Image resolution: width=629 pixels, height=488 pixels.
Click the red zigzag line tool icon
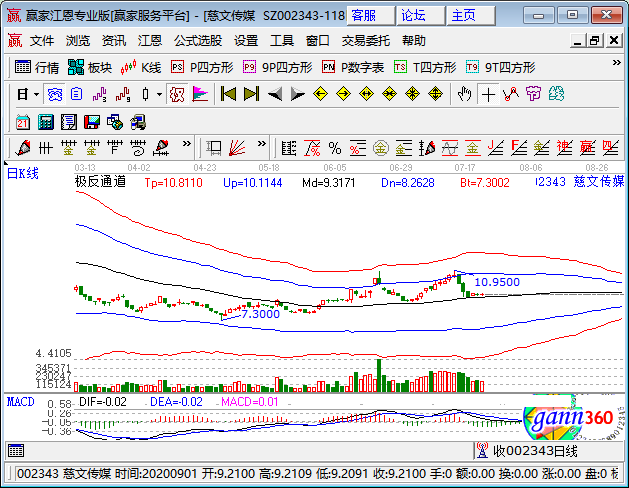point(511,94)
